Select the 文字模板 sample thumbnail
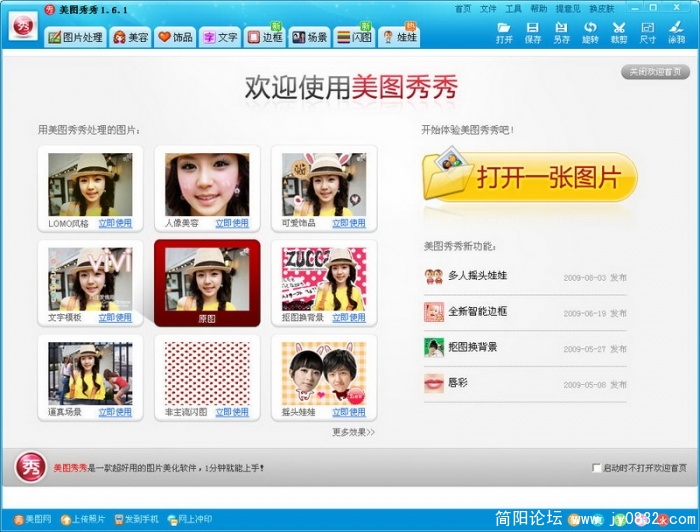The width and height of the screenshot is (700, 532). tap(90, 279)
